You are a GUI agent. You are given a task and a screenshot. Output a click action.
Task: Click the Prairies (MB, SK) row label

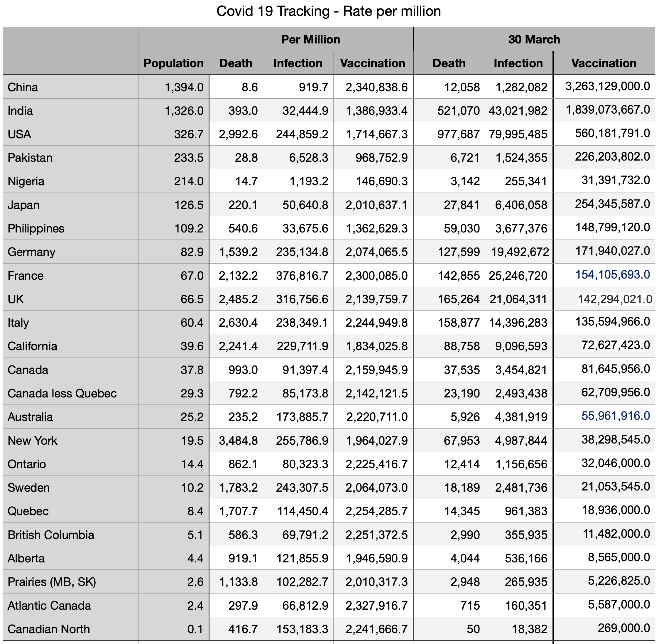click(52, 582)
